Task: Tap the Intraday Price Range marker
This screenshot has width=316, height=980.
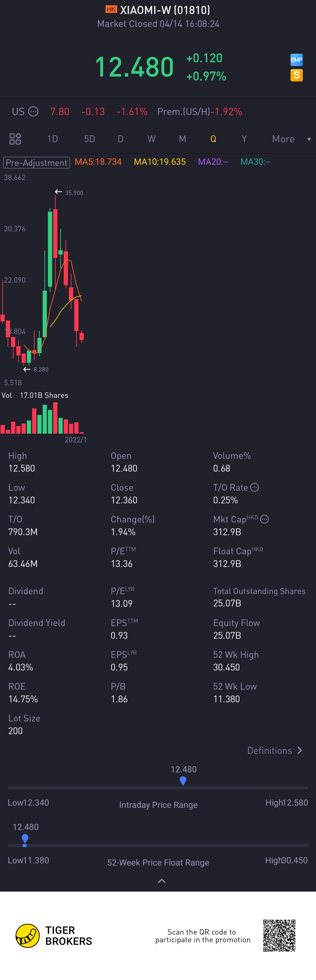Action: coord(183,781)
